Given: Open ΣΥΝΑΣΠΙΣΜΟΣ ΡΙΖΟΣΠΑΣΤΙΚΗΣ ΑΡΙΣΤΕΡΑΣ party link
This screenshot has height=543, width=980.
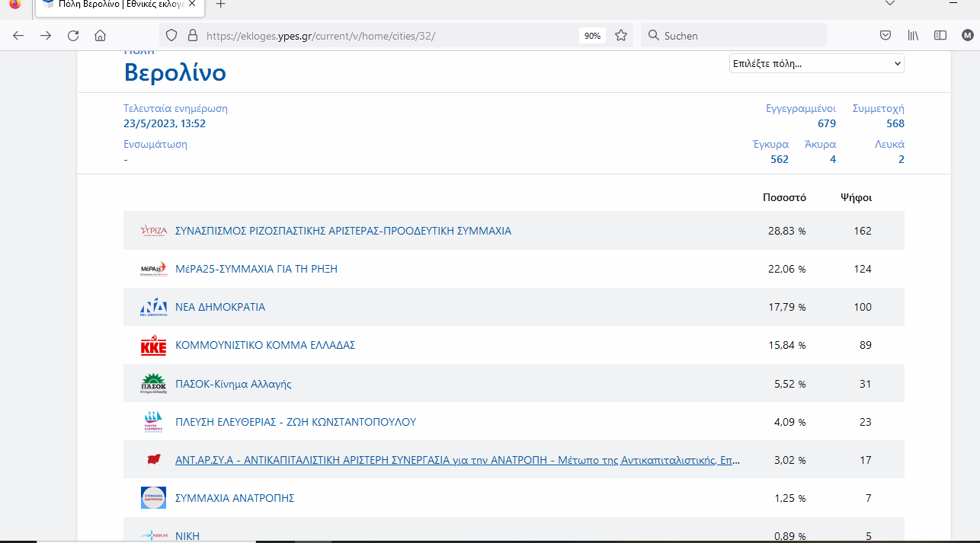Looking at the screenshot, I should 343,231.
